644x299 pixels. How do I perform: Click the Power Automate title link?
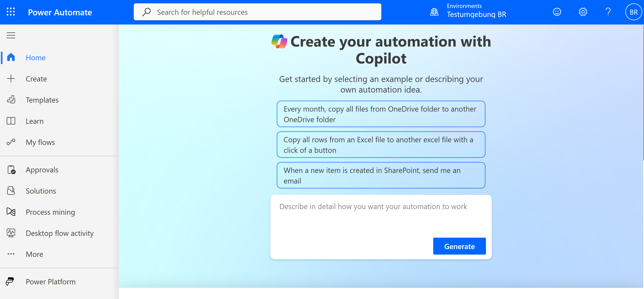[x=60, y=12]
